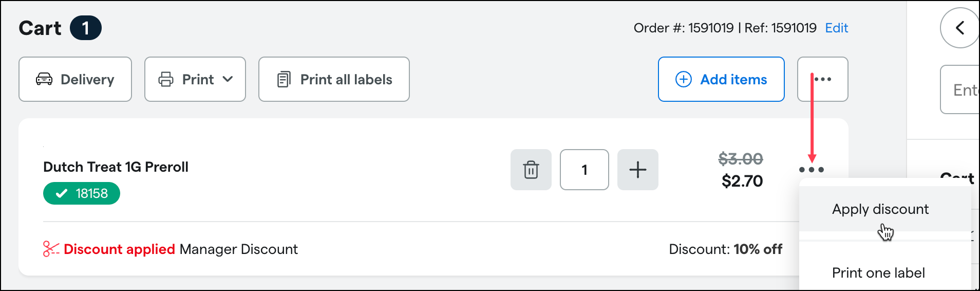Click the green 18158 package tag
Viewport: 980px width, 291px height.
pos(82,194)
